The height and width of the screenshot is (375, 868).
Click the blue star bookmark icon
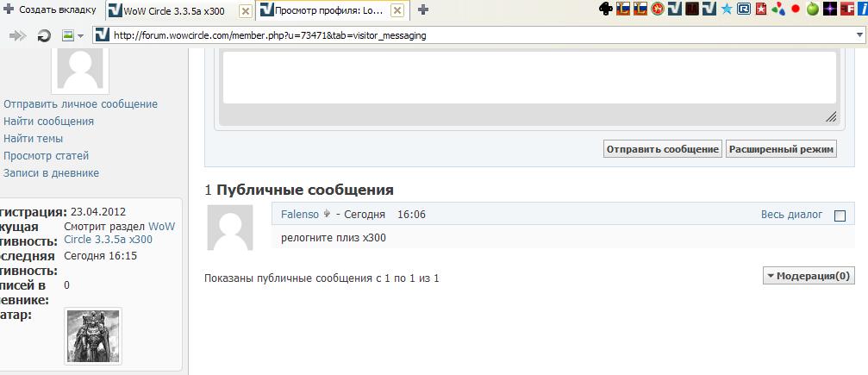[x=727, y=9]
